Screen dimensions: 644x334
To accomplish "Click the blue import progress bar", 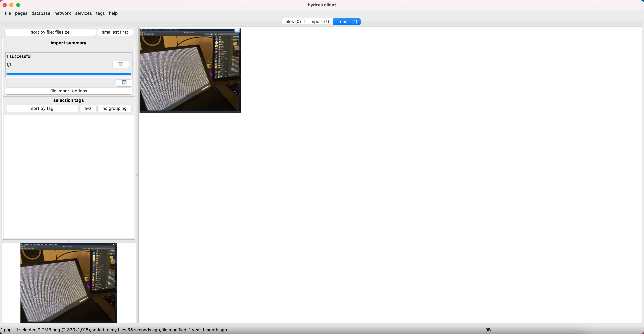I will pyautogui.click(x=68, y=74).
